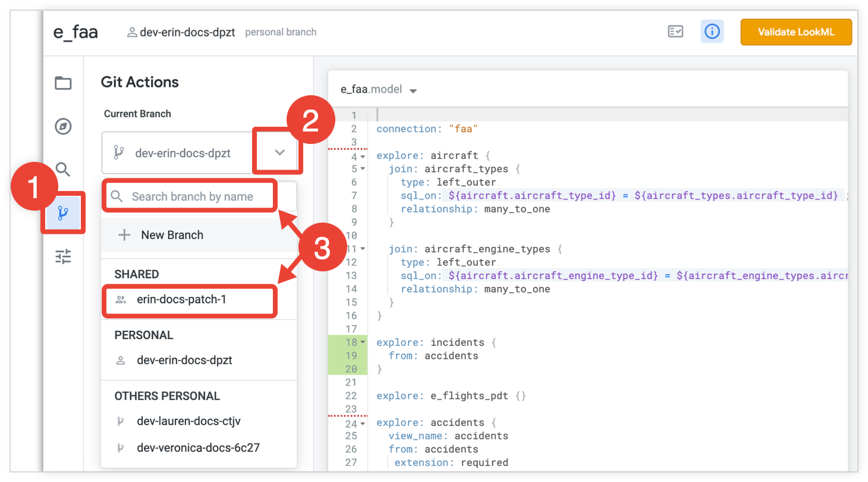
Task: Open the file browser folder icon
Action: click(x=63, y=83)
